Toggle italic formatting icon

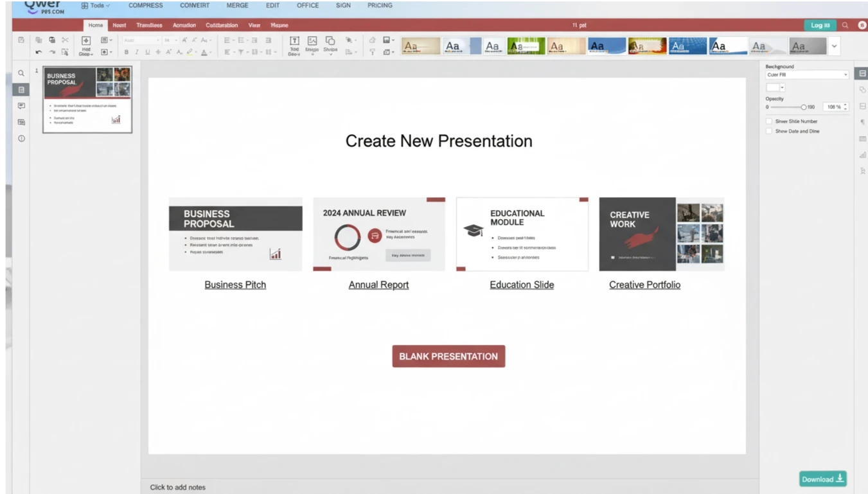pyautogui.click(x=136, y=52)
